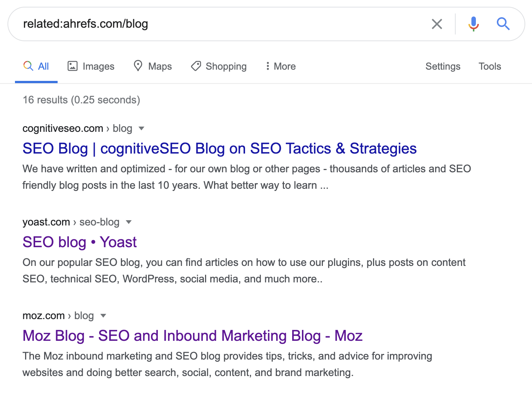This screenshot has width=532, height=394.
Task: Switch to the Images tab
Action: point(98,66)
